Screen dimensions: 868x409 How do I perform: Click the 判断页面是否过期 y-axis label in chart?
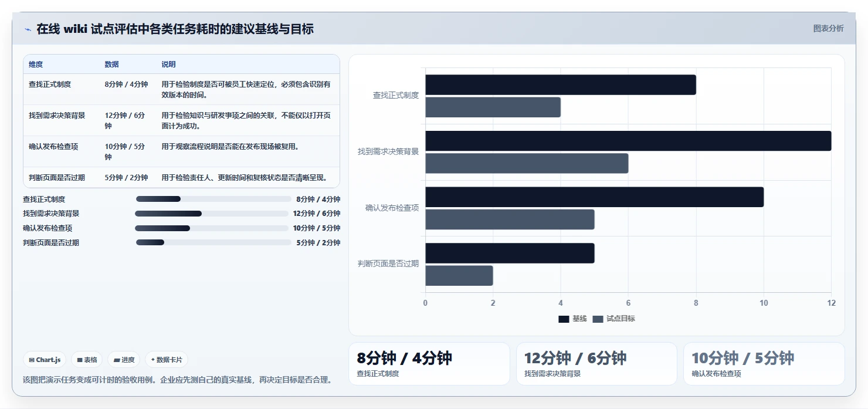(x=388, y=263)
